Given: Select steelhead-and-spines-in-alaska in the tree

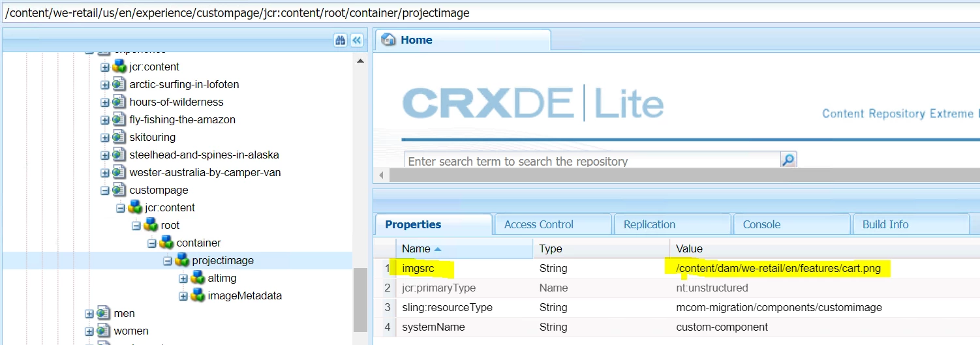Looking at the screenshot, I should [204, 155].
